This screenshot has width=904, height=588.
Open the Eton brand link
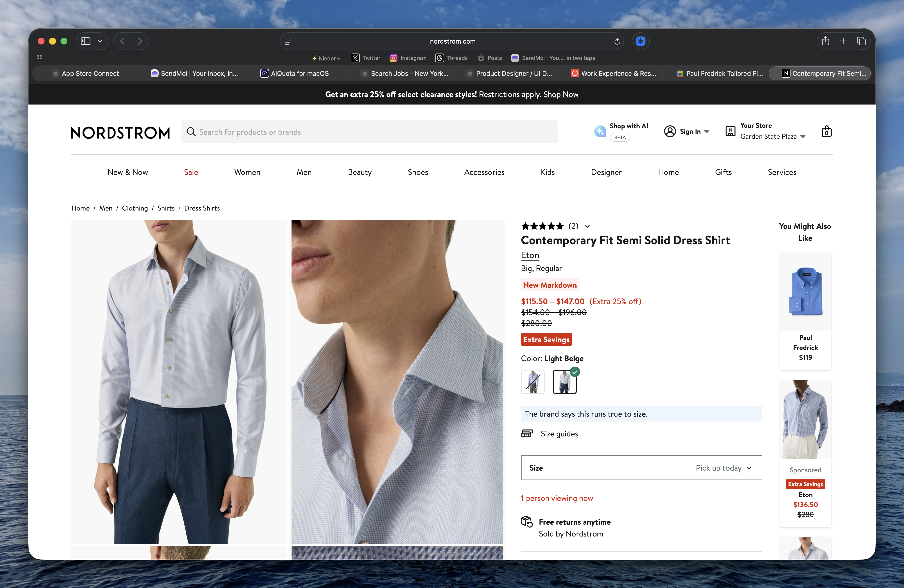pos(530,255)
